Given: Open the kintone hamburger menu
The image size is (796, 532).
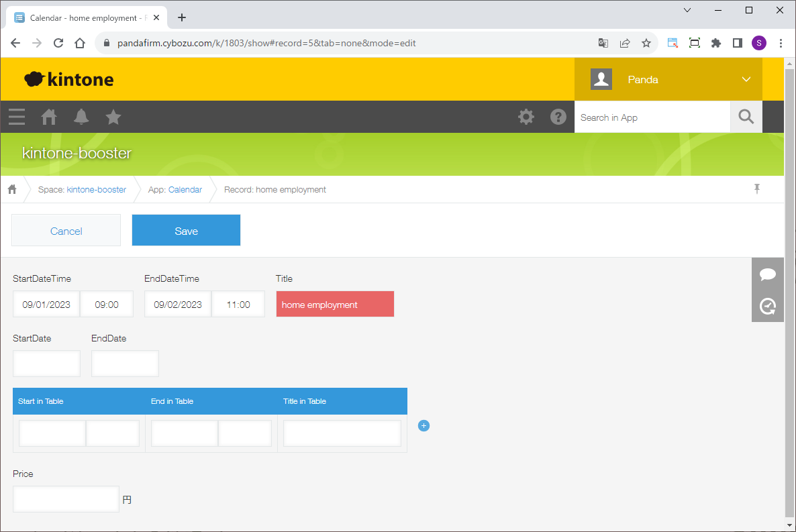Looking at the screenshot, I should click(17, 117).
